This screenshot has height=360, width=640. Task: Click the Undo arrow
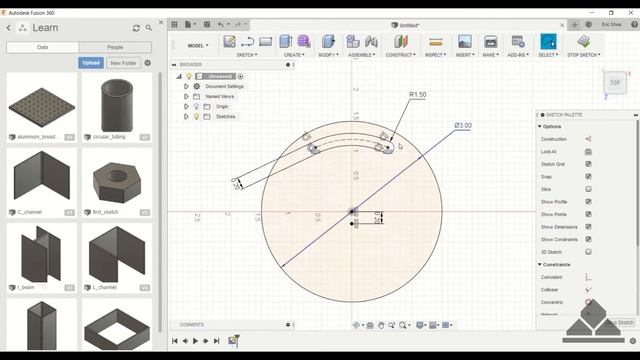click(x=220, y=24)
